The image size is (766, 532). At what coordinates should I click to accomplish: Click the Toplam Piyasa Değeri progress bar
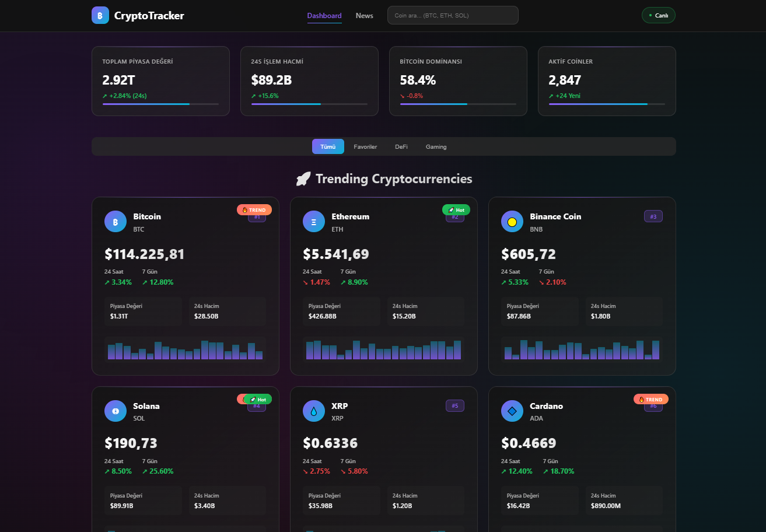click(161, 104)
